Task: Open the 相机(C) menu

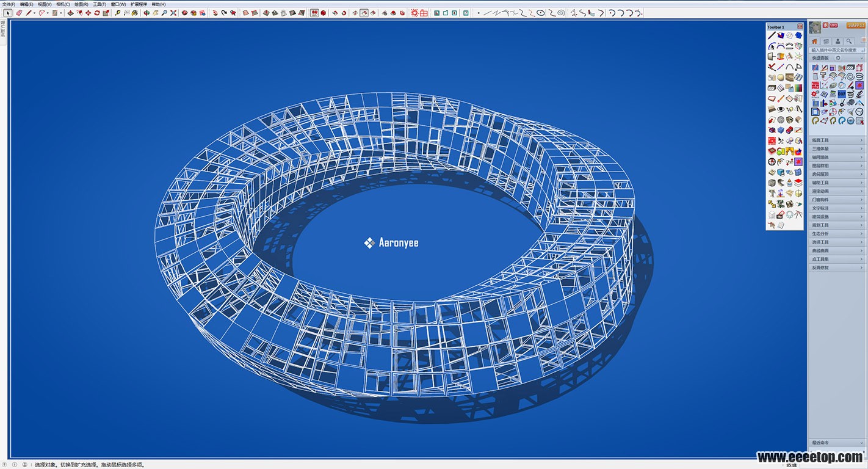Action: click(63, 4)
